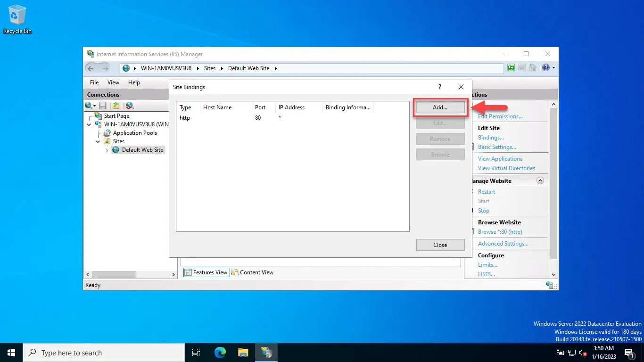Screen dimensions: 644x362
Task: Click the green Refresh Page icon
Action: tap(511, 68)
